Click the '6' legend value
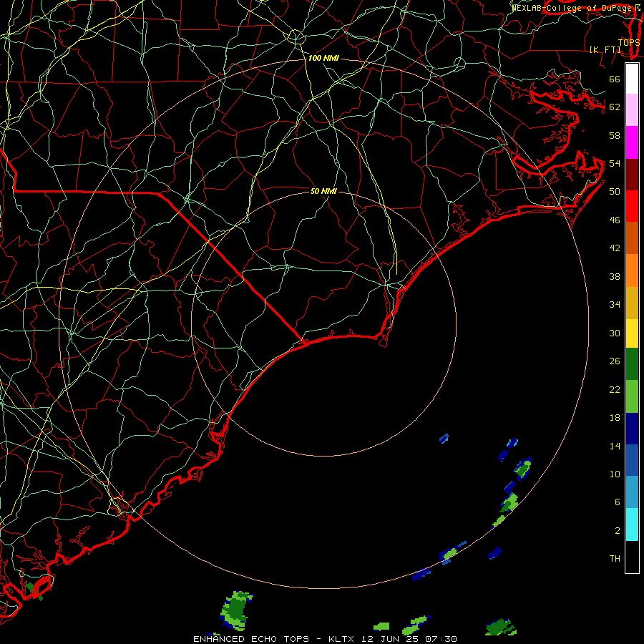 [618, 502]
